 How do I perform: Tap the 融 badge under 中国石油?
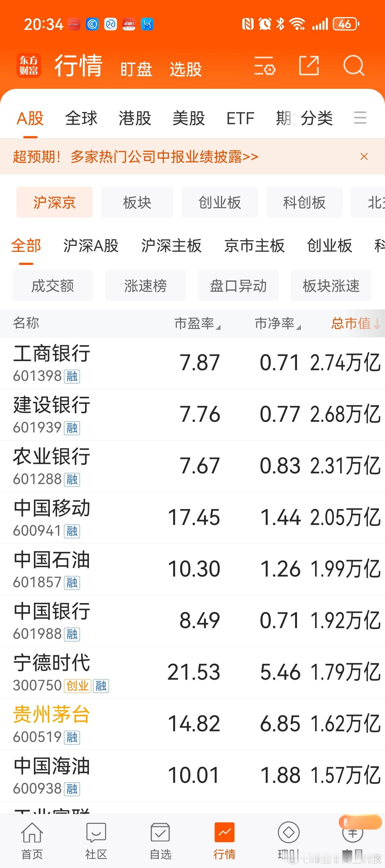point(72,583)
